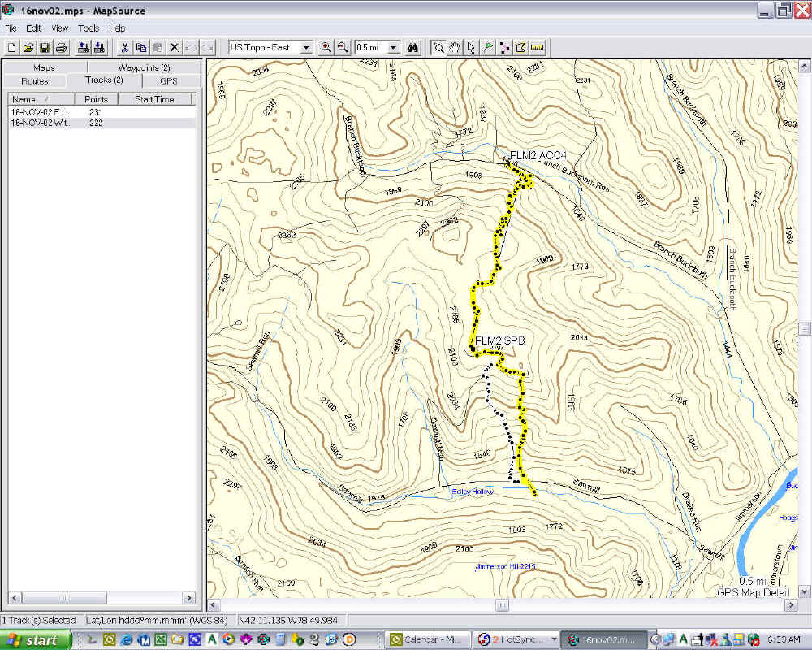Click the FLM2 SPB waypoint label on map
Image resolution: width=812 pixels, height=650 pixels.
pos(499,340)
